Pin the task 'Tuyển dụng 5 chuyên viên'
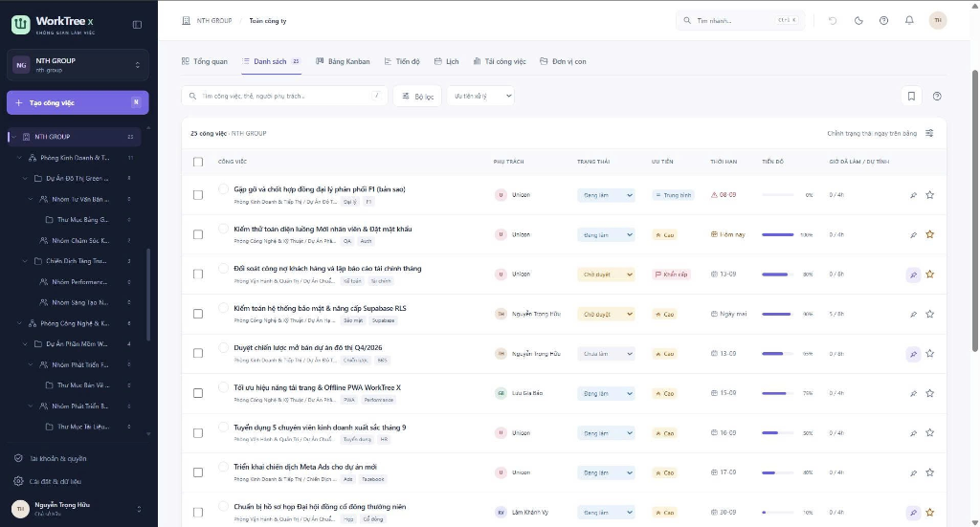Screen dimensions: 980x527 [x=913, y=432]
